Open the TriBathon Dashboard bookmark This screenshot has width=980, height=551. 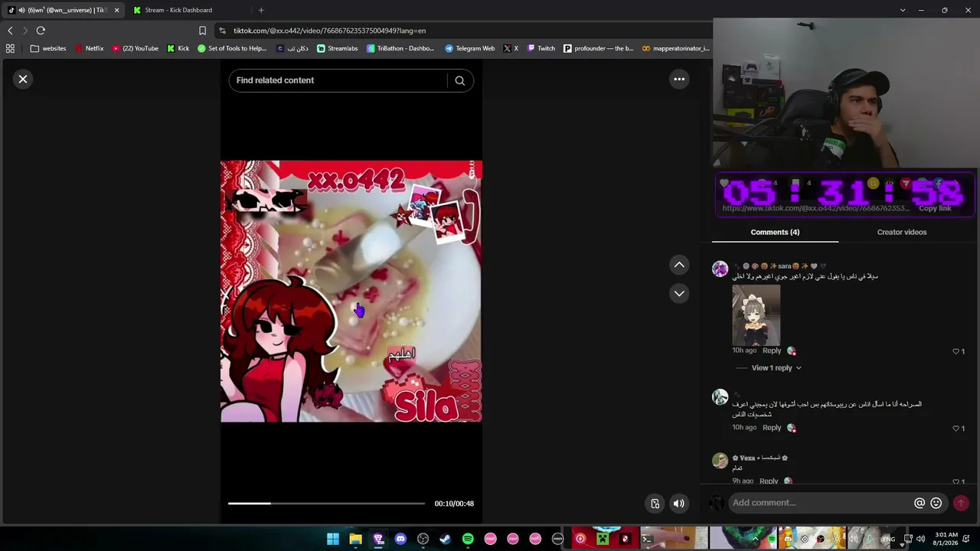[400, 48]
